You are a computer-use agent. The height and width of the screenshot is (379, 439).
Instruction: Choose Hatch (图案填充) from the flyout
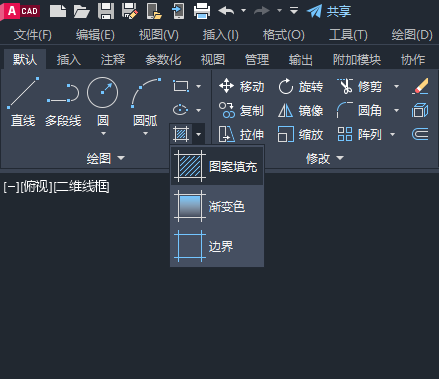click(x=217, y=166)
